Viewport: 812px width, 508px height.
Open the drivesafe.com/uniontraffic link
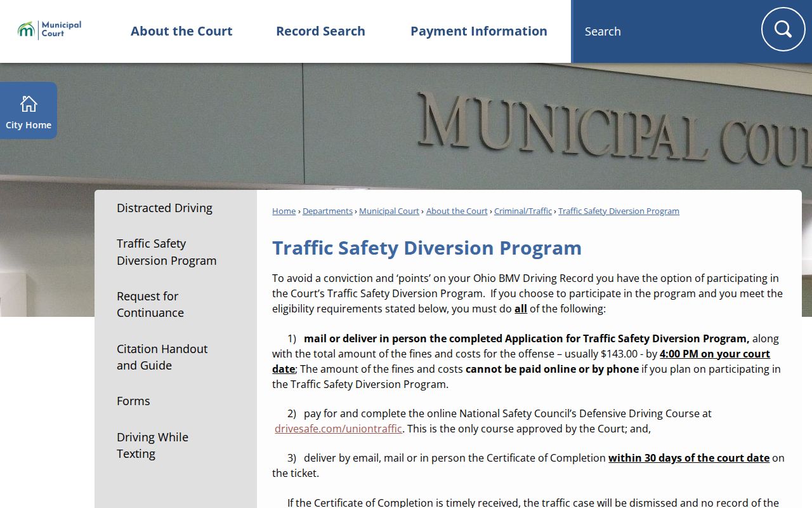(338, 429)
